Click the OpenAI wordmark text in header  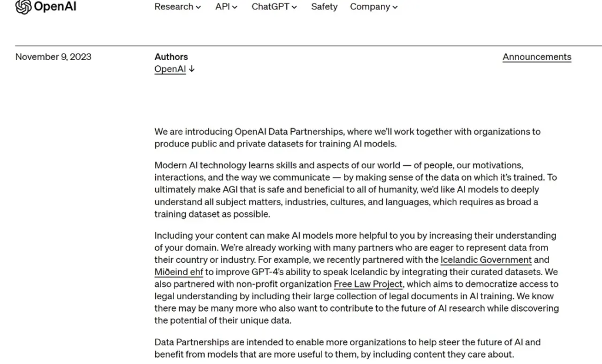click(x=55, y=7)
